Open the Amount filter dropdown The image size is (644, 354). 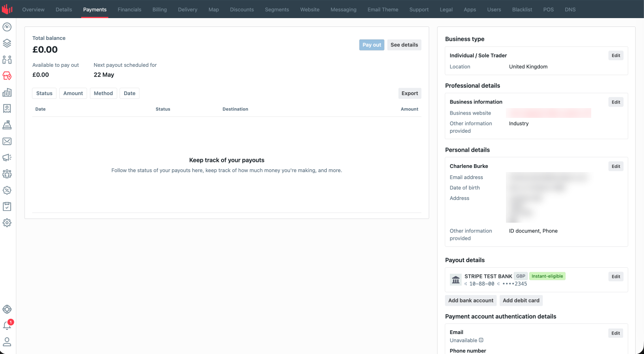[x=73, y=93]
